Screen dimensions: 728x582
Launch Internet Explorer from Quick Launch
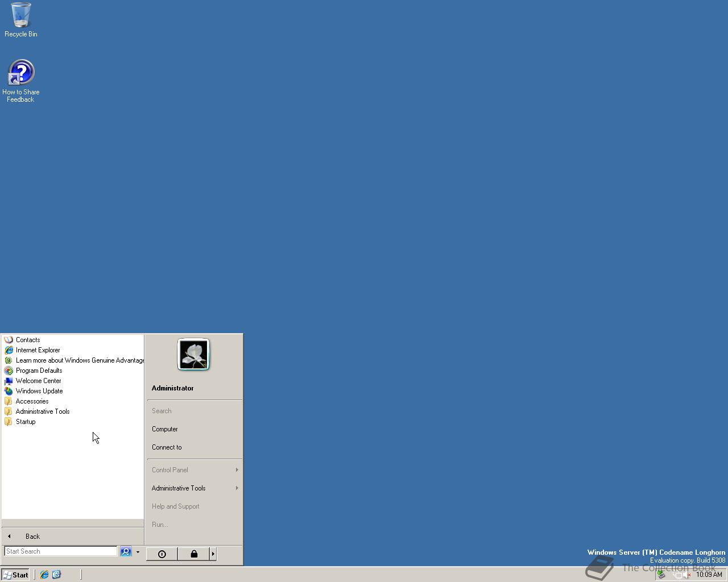pos(44,575)
